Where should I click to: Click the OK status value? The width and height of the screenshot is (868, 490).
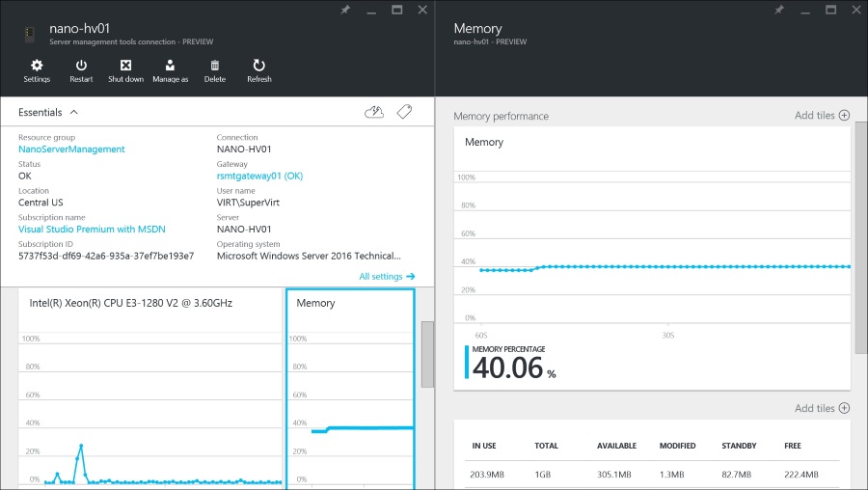click(x=25, y=177)
